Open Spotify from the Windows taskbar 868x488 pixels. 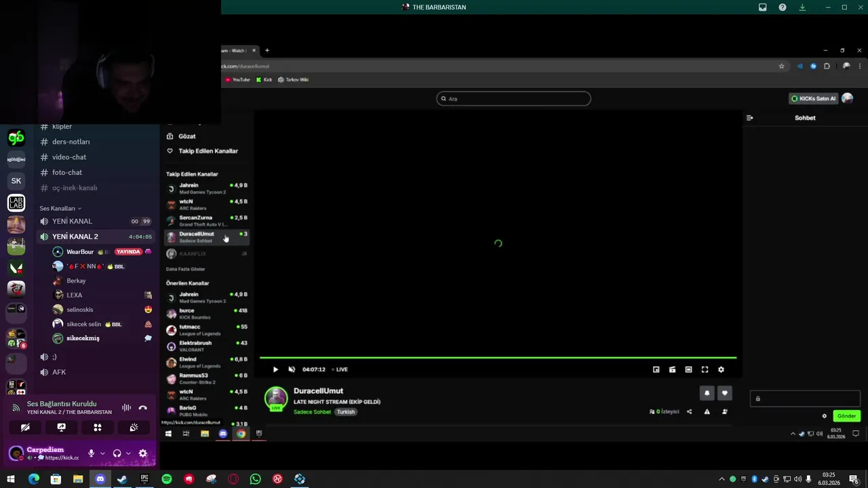coord(167,479)
